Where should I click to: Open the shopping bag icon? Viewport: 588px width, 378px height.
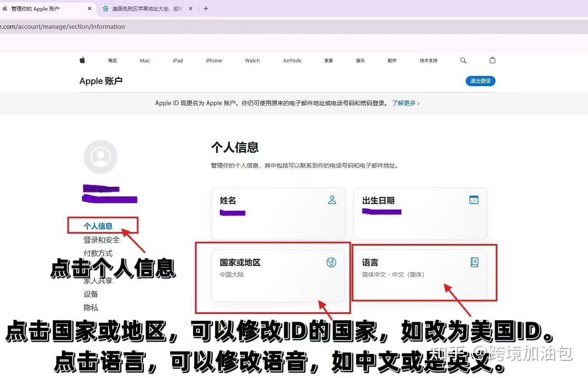492,60
